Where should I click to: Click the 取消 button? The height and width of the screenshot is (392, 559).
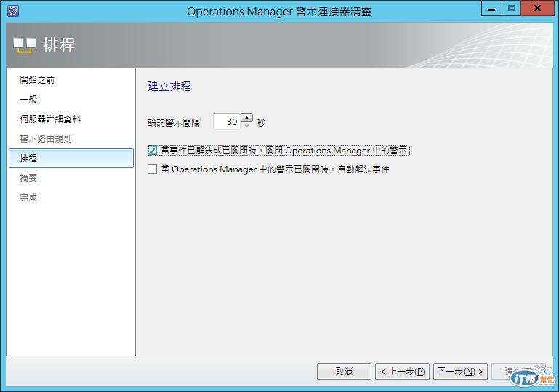[344, 372]
